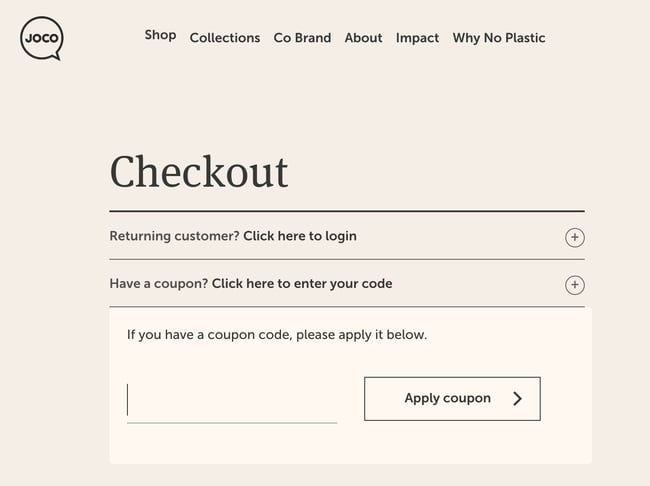Image resolution: width=650 pixels, height=486 pixels.
Task: Click the coupon instruction text
Action: (x=277, y=334)
